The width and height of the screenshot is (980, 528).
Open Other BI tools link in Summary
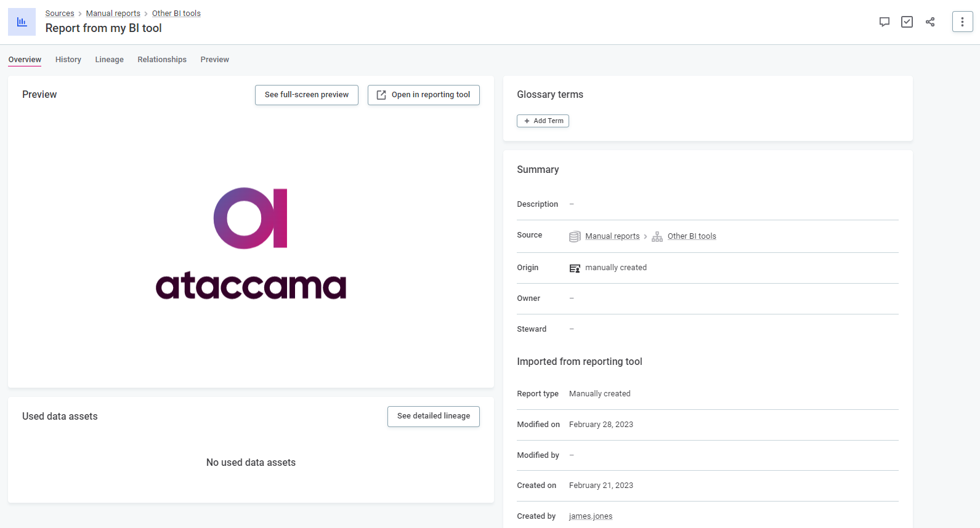point(692,236)
